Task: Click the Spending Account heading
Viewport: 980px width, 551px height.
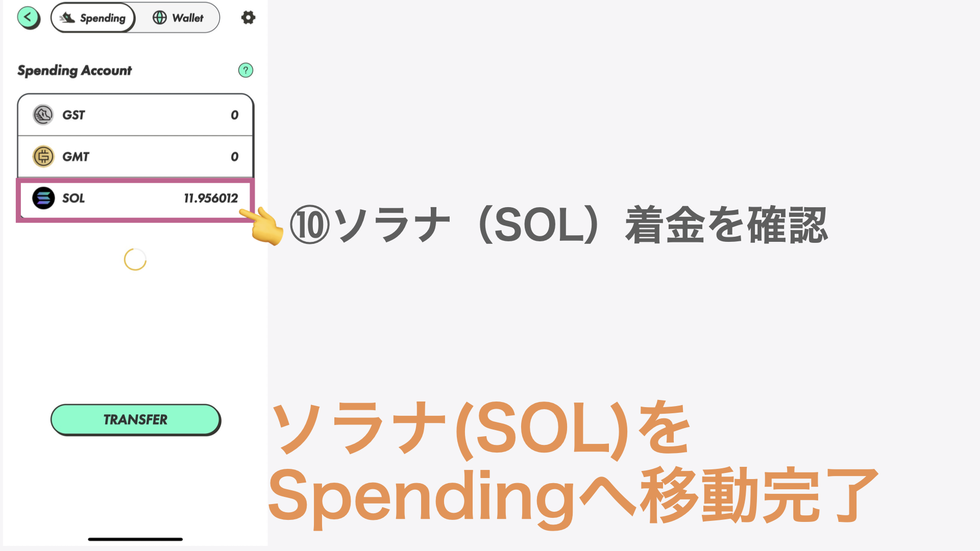Action: pyautogui.click(x=75, y=70)
